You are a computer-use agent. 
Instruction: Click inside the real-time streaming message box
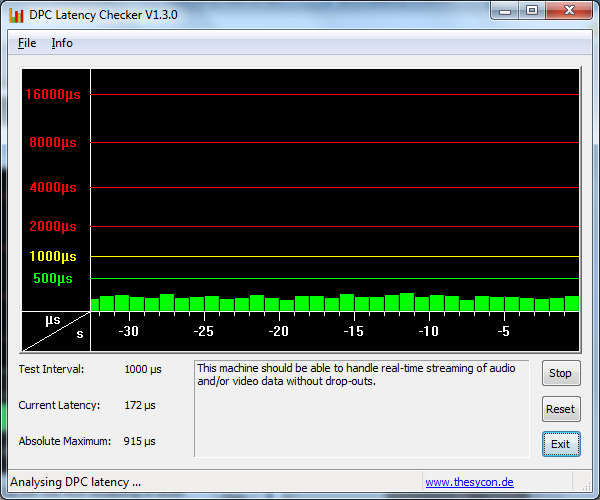(x=360, y=408)
